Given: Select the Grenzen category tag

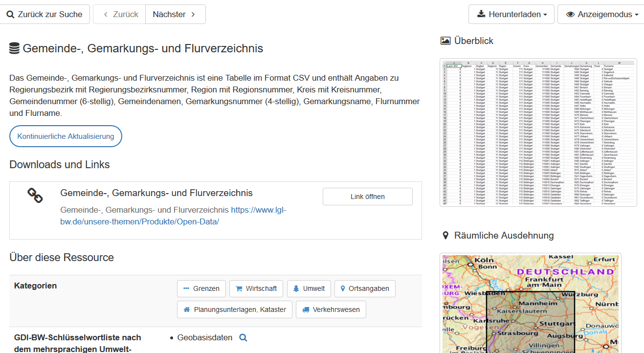Looking at the screenshot, I should [x=201, y=288].
